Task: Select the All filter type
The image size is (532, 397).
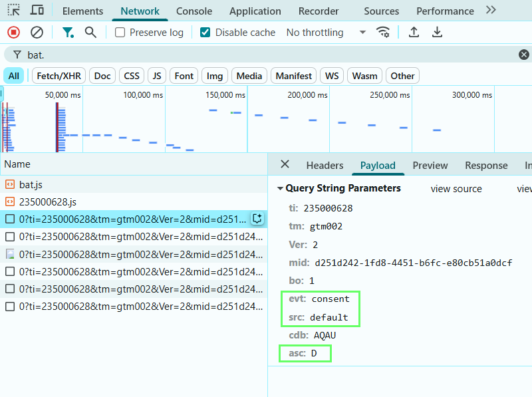Action: [x=13, y=76]
